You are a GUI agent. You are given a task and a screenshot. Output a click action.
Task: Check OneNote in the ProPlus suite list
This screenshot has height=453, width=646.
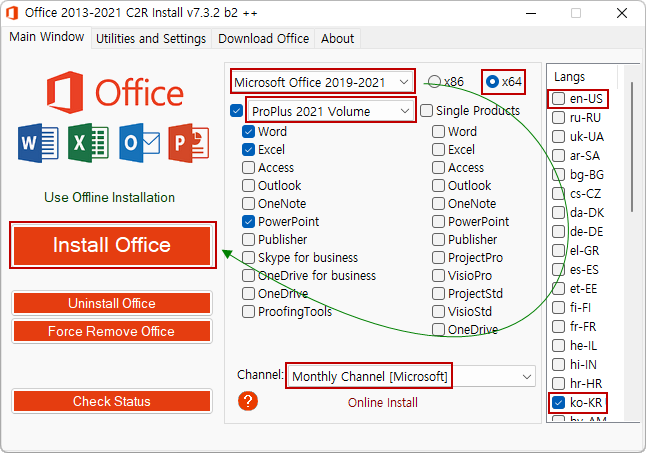tap(248, 203)
